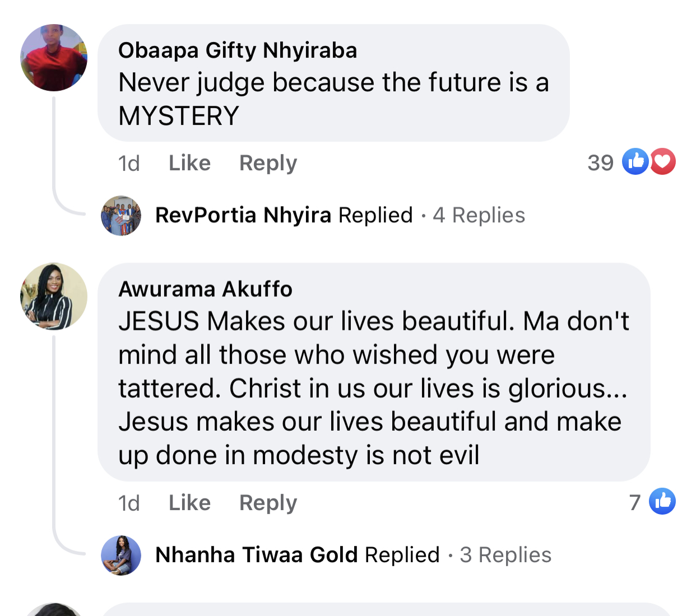Open the Awurama Akuffo name link
The width and height of the screenshot is (696, 616).
[205, 289]
